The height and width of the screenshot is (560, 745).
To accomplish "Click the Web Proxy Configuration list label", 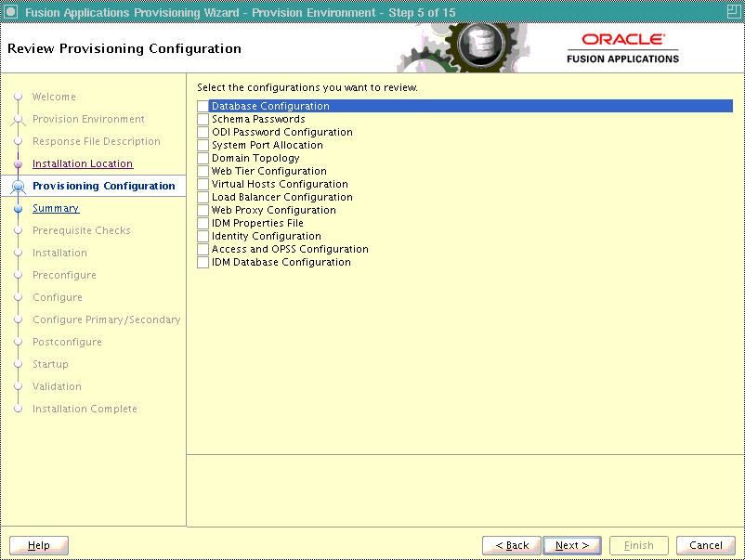I will coord(274,210).
